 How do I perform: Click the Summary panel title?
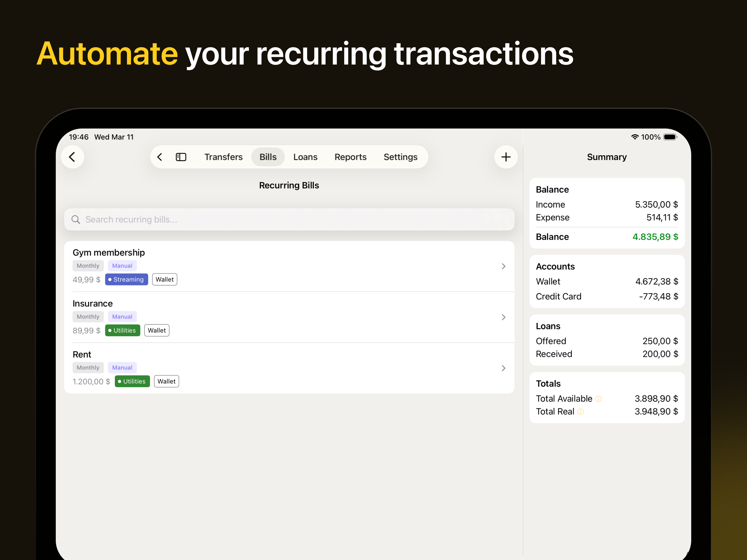[x=606, y=157]
